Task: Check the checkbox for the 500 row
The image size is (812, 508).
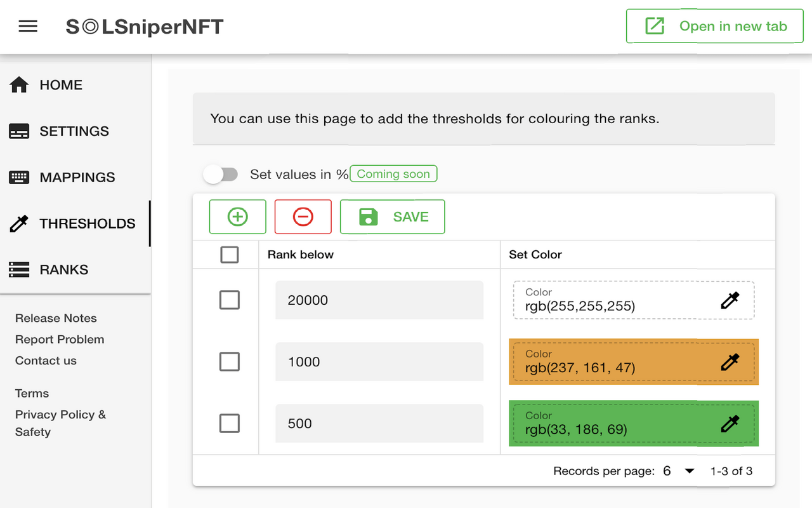Action: click(x=229, y=424)
